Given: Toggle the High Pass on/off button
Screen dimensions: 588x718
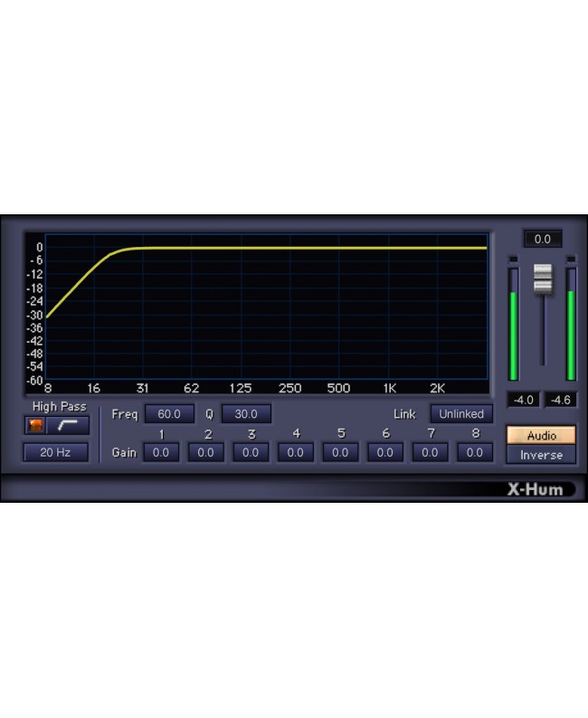Looking at the screenshot, I should (35, 425).
